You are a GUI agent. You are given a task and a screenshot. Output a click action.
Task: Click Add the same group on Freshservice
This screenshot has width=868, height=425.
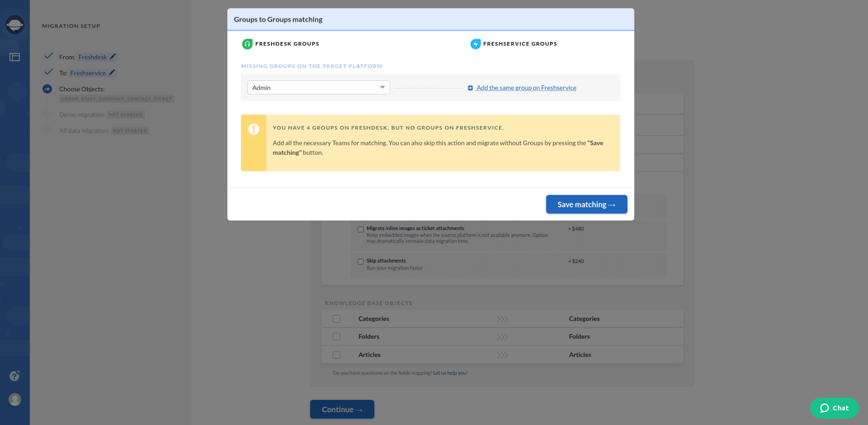(x=526, y=88)
